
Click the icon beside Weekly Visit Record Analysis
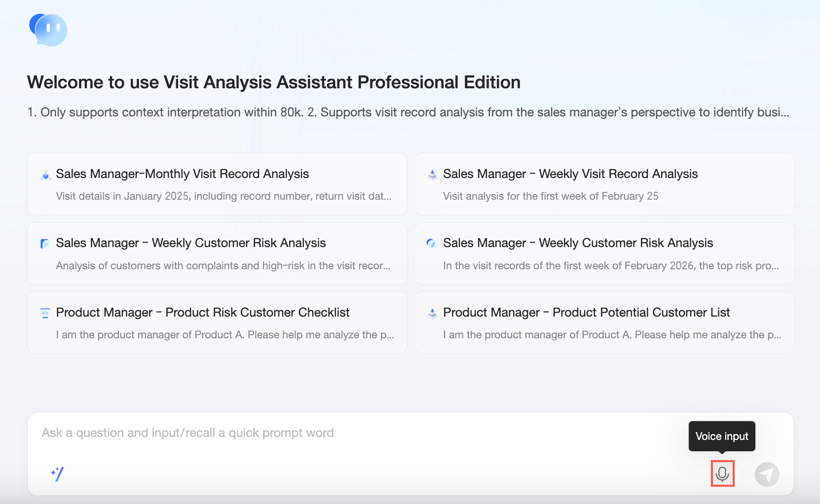[x=433, y=175]
